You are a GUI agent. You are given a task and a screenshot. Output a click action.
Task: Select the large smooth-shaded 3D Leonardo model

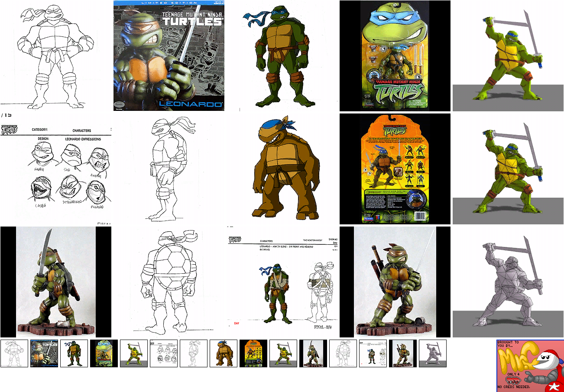(508, 55)
